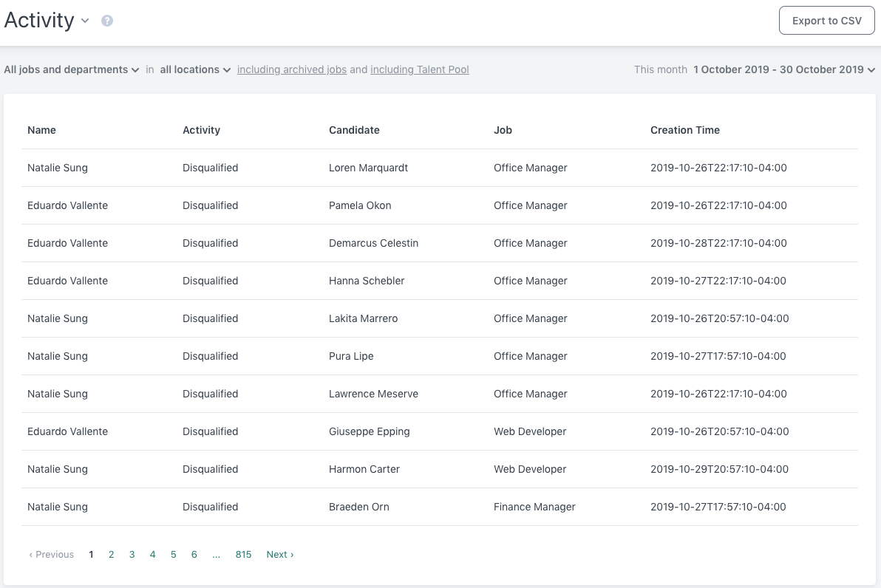
Task: Toggle the including archived jobs link
Action: (292, 69)
